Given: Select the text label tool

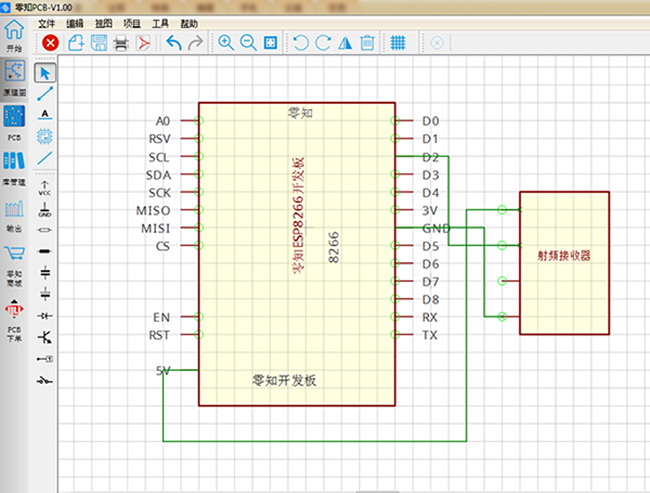Looking at the screenshot, I should pos(45,114).
